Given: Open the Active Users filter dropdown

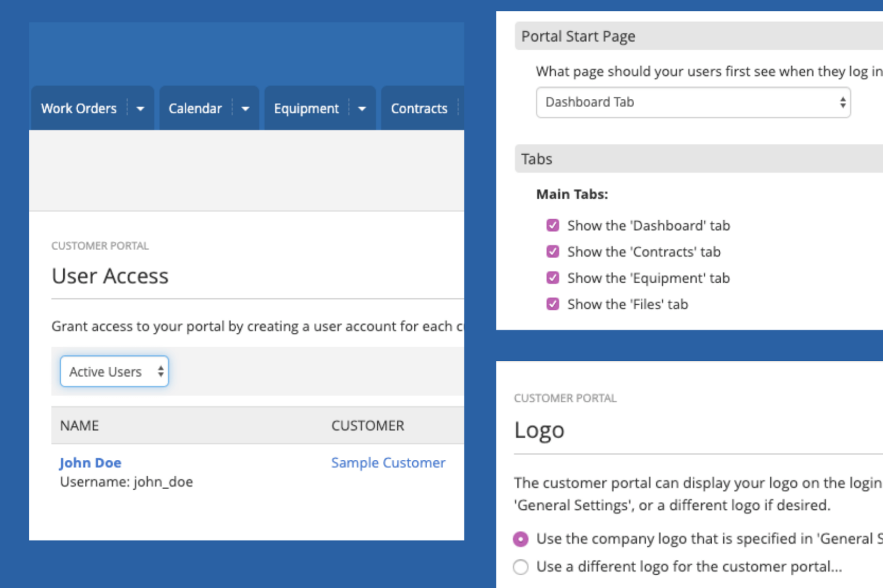Looking at the screenshot, I should click(x=114, y=371).
